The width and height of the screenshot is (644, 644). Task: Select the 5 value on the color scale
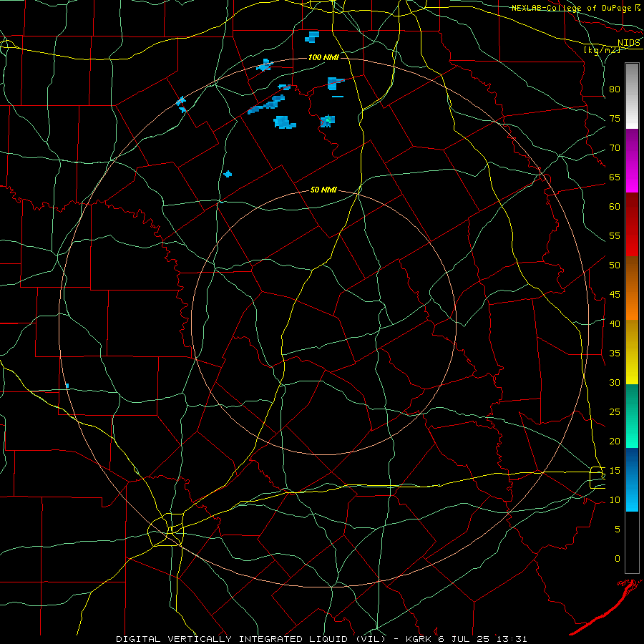tap(618, 529)
